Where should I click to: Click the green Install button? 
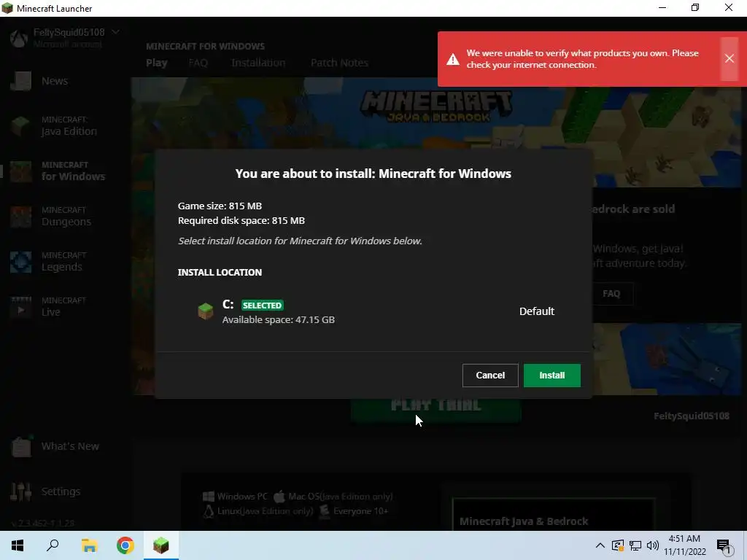pyautogui.click(x=551, y=376)
